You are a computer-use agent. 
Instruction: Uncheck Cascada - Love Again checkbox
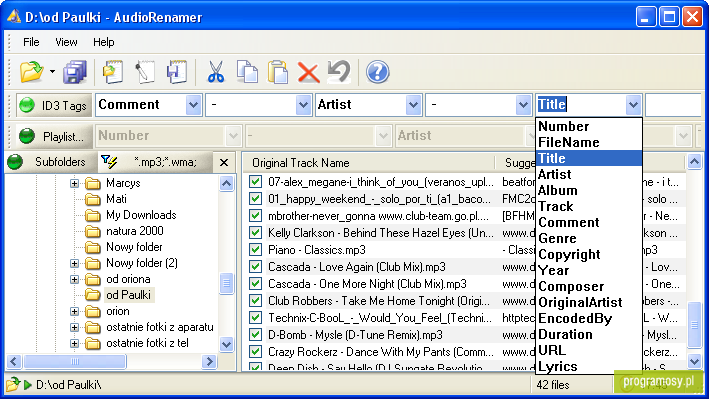coord(255,267)
